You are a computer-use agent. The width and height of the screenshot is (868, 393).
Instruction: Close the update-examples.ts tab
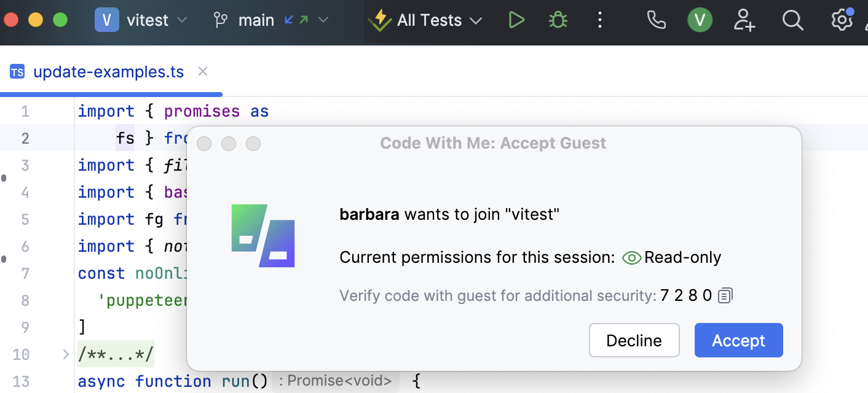pos(203,72)
